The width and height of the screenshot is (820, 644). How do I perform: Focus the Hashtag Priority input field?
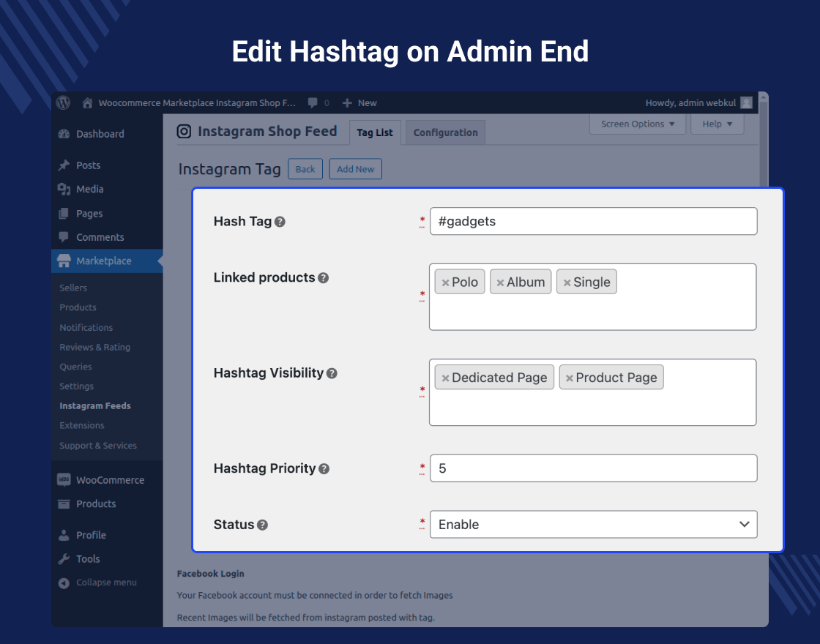pos(593,468)
